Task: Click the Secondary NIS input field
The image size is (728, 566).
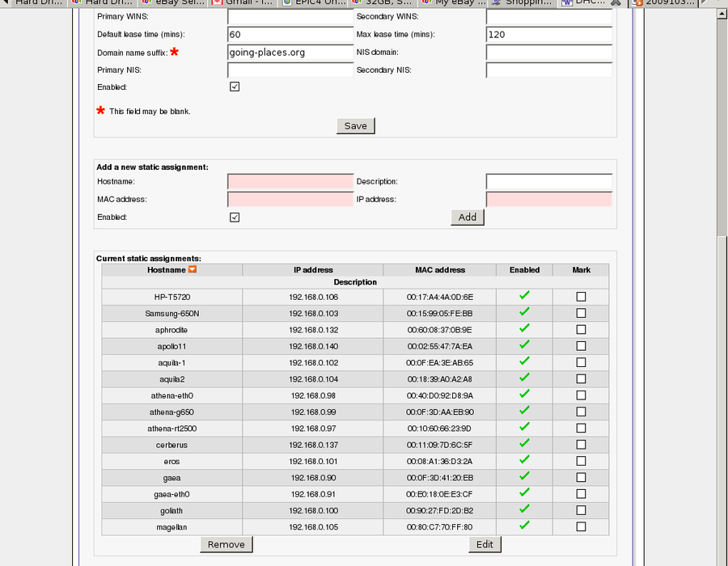Action: click(x=548, y=70)
